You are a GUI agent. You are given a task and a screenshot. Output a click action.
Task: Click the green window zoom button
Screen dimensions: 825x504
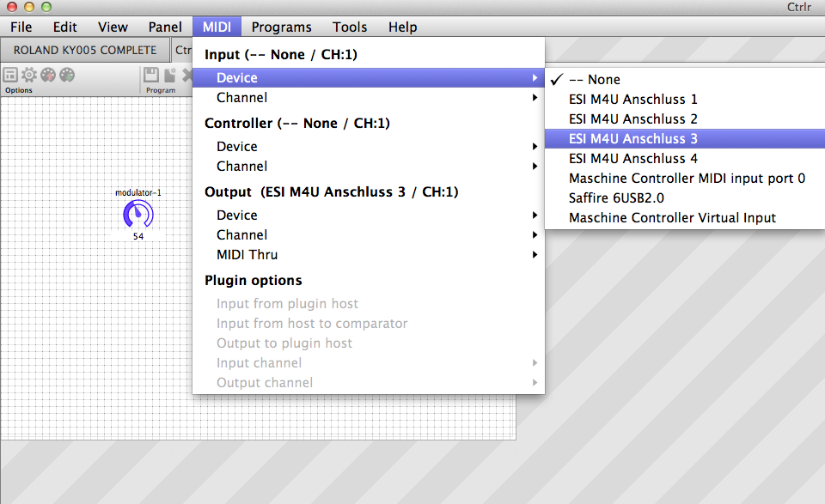46,7
